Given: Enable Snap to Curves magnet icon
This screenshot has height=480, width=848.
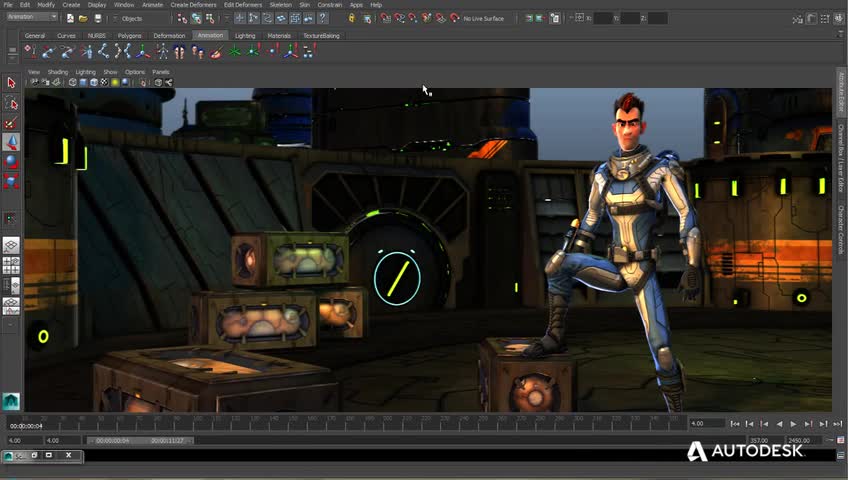Looking at the screenshot, I should (x=399, y=18).
